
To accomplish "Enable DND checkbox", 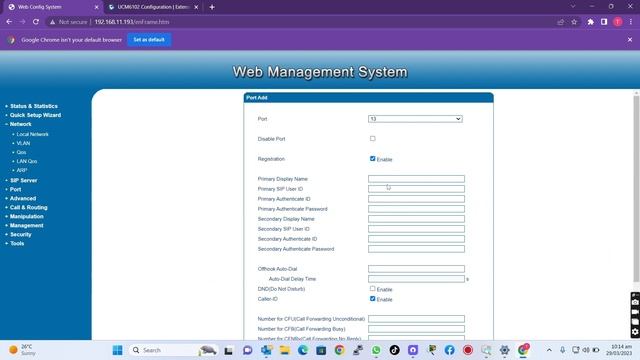I will [373, 289].
